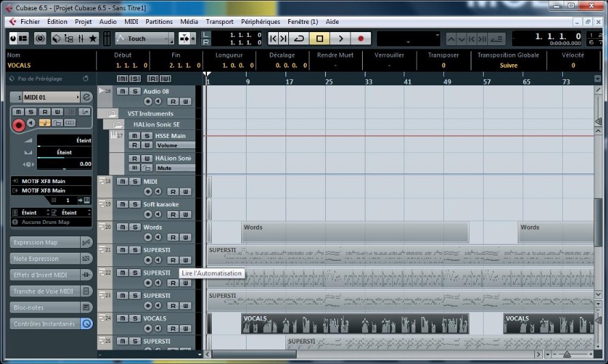608x364 pixels.
Task: Start playback with the Play button
Action: [x=340, y=38]
